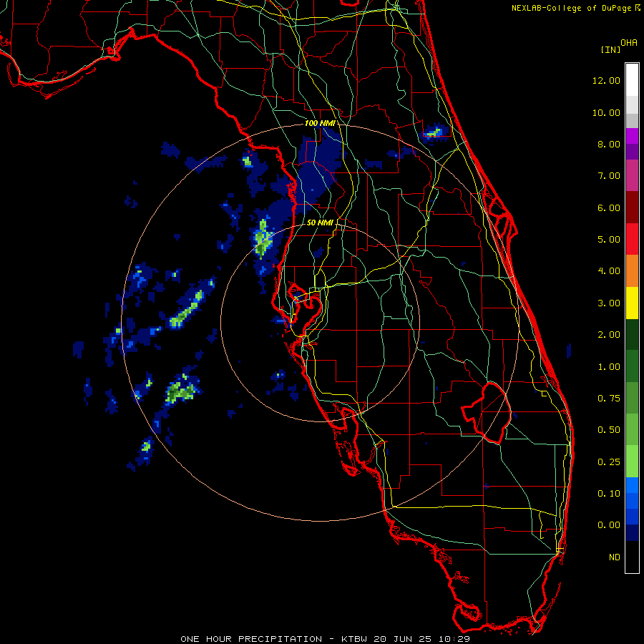Select the 0.10 legend value
Image resolution: width=644 pixels, height=644 pixels.
click(x=609, y=494)
